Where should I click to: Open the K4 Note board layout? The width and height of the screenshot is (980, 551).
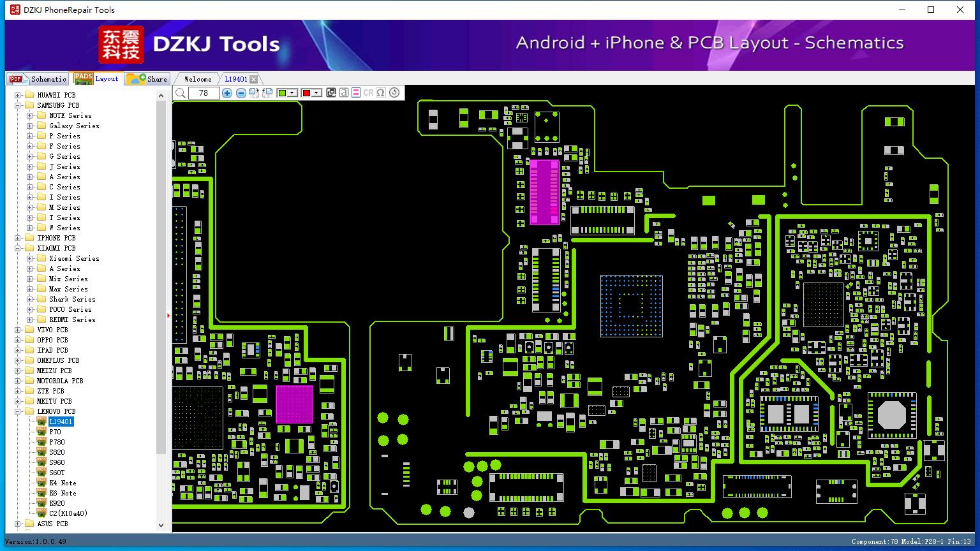pyautogui.click(x=63, y=483)
